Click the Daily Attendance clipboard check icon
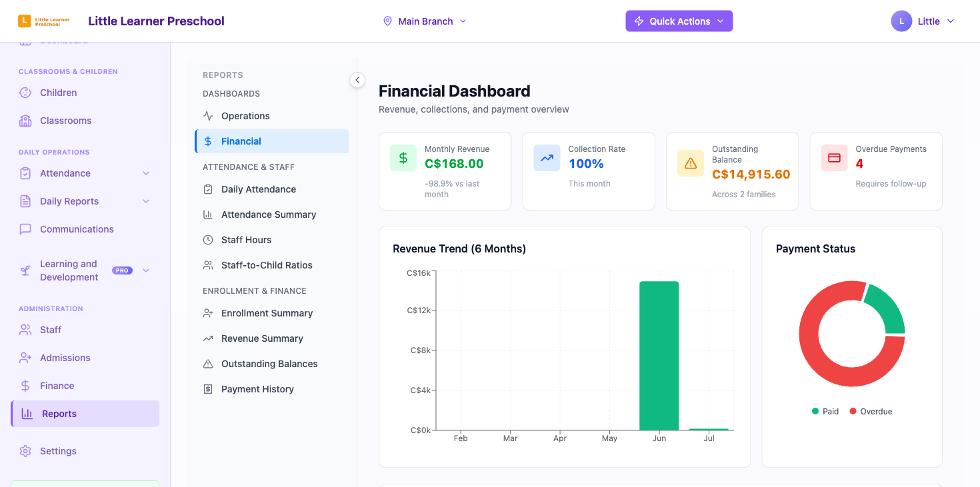Image resolution: width=980 pixels, height=487 pixels. [x=208, y=189]
